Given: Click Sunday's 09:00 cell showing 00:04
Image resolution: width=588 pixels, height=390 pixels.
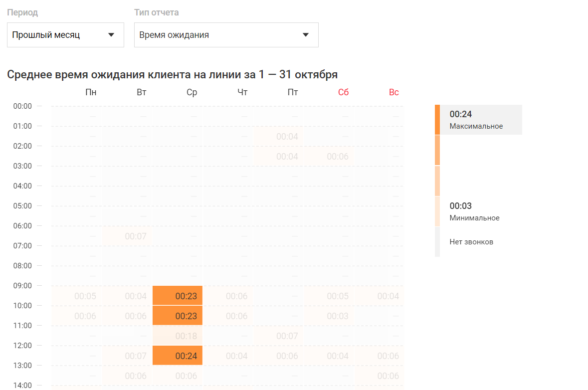Looking at the screenshot, I should pyautogui.click(x=380, y=296).
